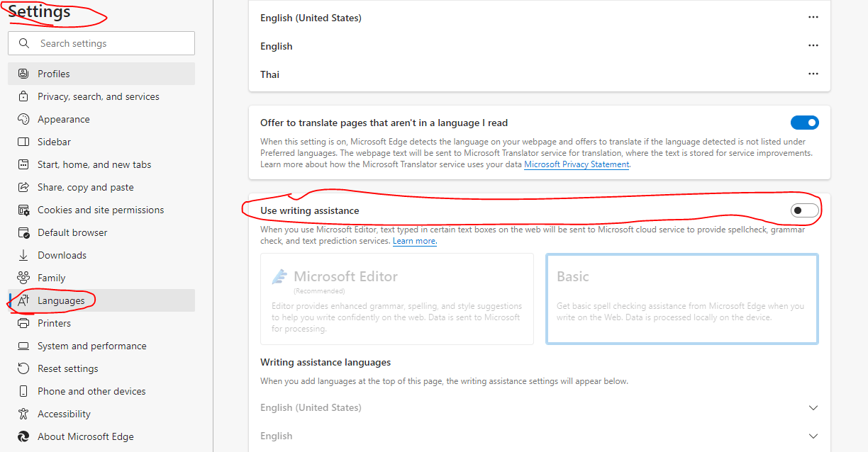Open the Downloads settings page
The image size is (868, 452).
pos(101,255)
